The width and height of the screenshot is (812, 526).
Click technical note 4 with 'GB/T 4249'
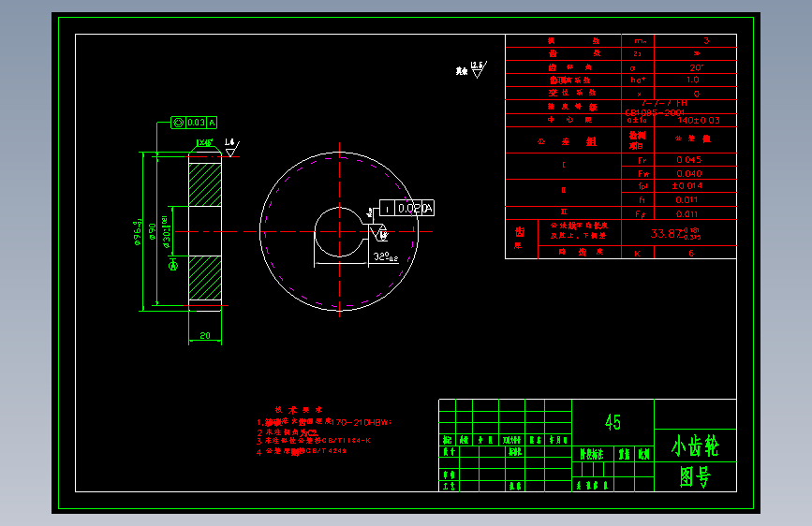click(302, 451)
